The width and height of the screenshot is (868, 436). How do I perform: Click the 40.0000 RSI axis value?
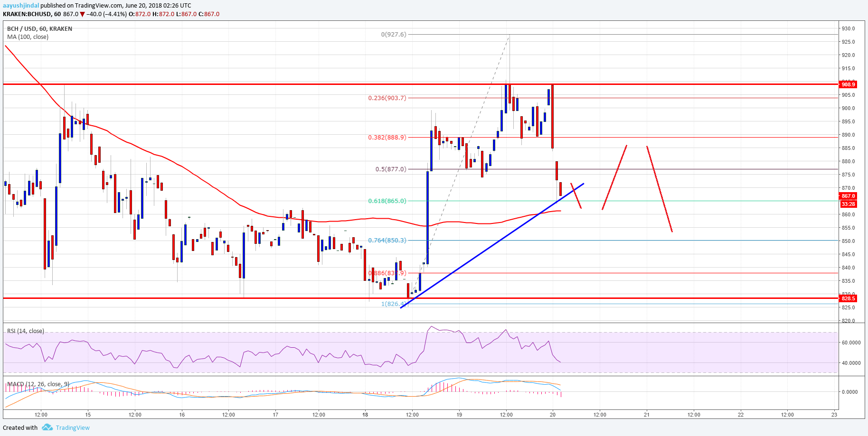(x=851, y=363)
